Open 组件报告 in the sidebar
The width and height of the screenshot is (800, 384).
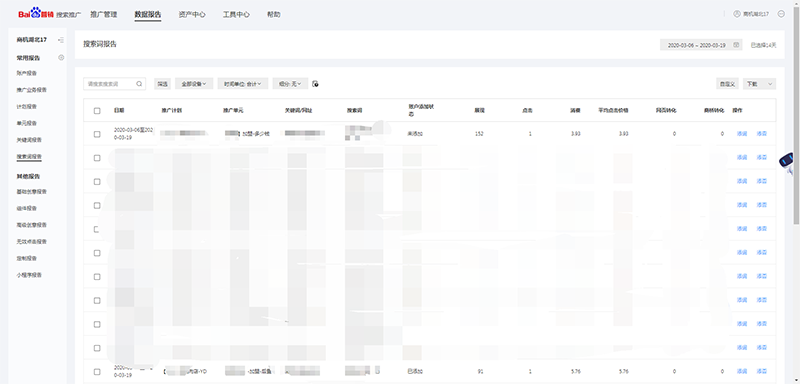tap(27, 208)
